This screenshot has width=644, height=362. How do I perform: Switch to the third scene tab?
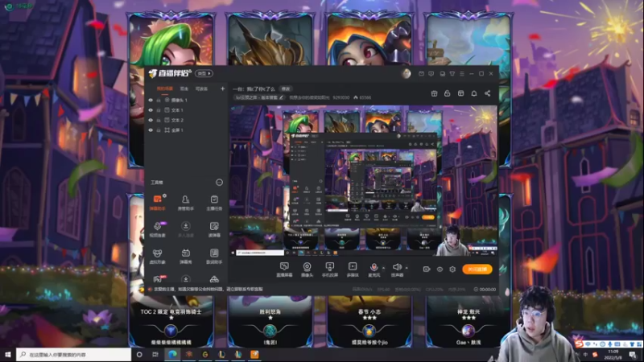click(201, 88)
